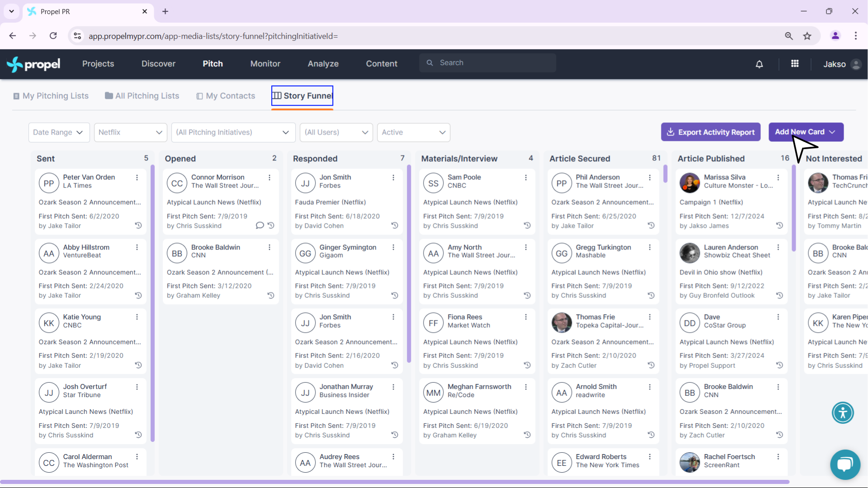Open the Pitch section
The image size is (868, 488).
(x=212, y=64)
